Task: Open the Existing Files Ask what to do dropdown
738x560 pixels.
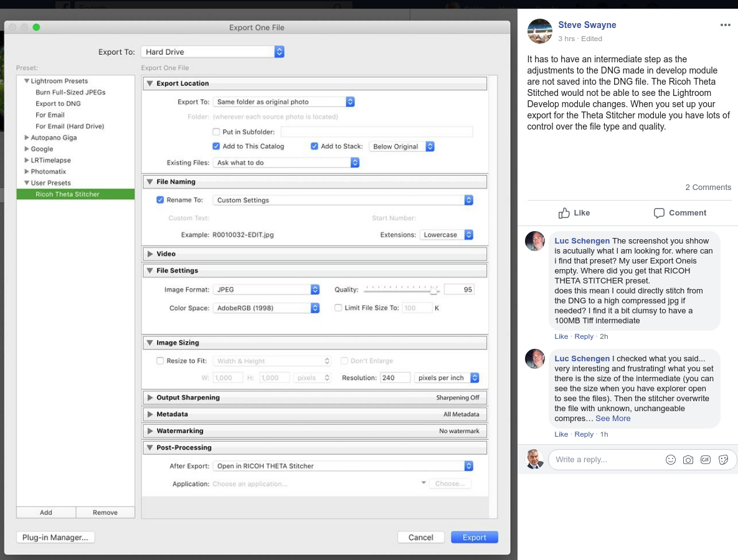Action: point(286,163)
